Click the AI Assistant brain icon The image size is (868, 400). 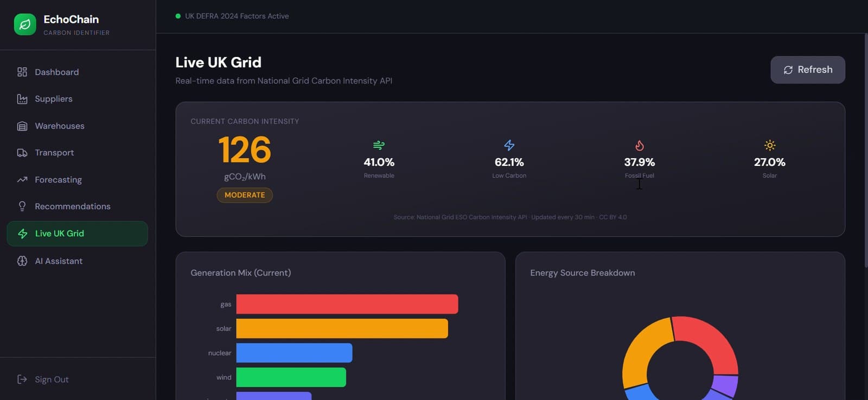[x=22, y=261]
